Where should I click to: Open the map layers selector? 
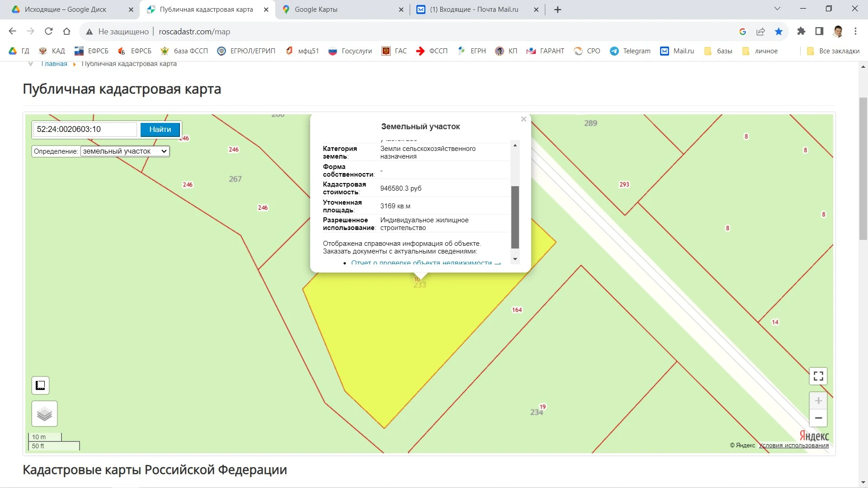(x=44, y=413)
